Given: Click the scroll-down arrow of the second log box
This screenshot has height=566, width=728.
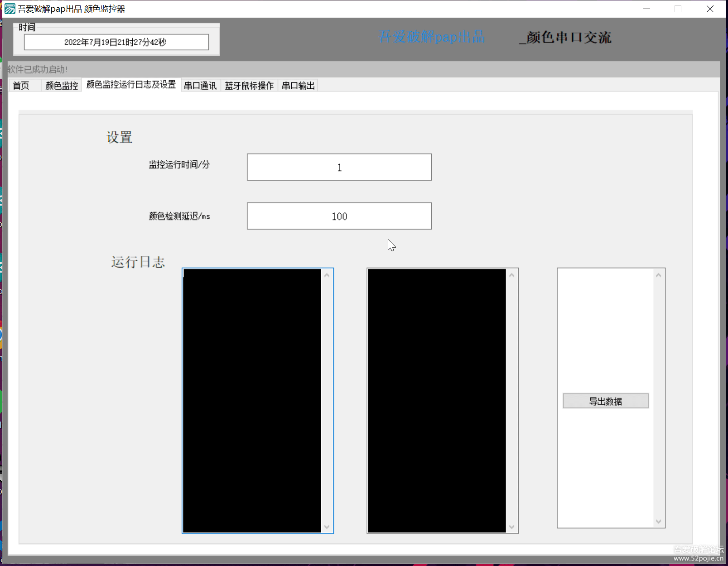Looking at the screenshot, I should pos(512,527).
